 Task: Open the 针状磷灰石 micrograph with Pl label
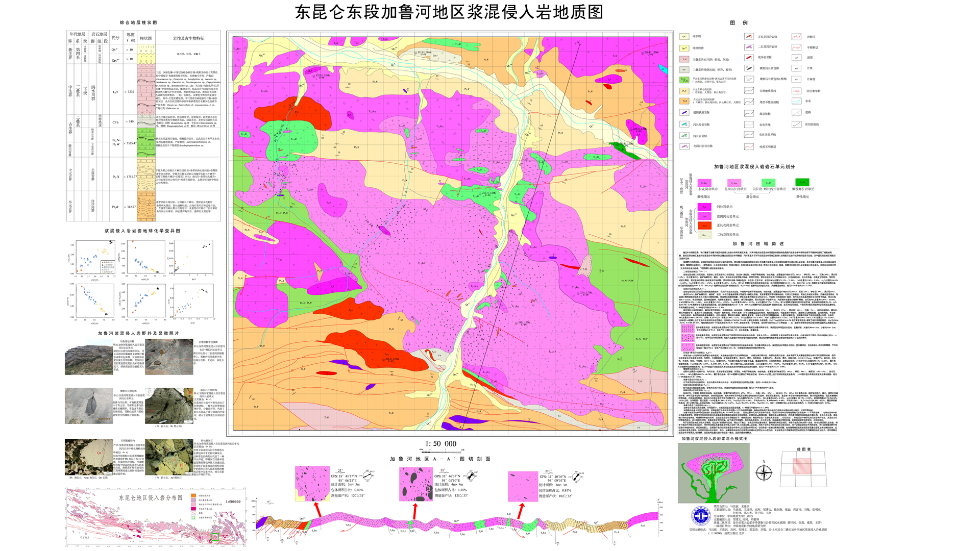point(169,457)
